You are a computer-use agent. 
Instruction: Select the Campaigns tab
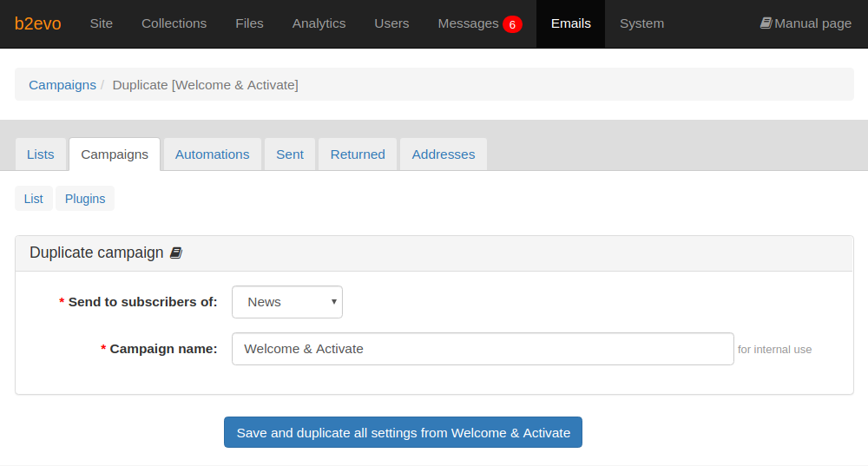point(115,154)
